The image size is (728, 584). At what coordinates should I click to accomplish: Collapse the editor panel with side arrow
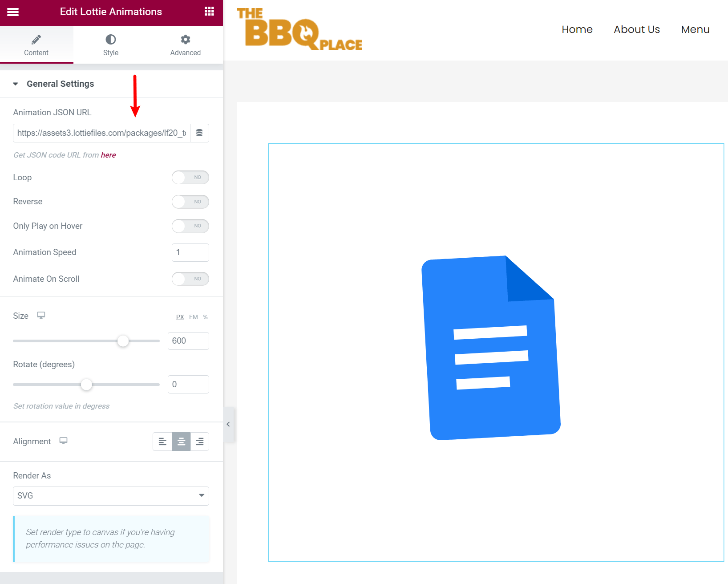(228, 424)
